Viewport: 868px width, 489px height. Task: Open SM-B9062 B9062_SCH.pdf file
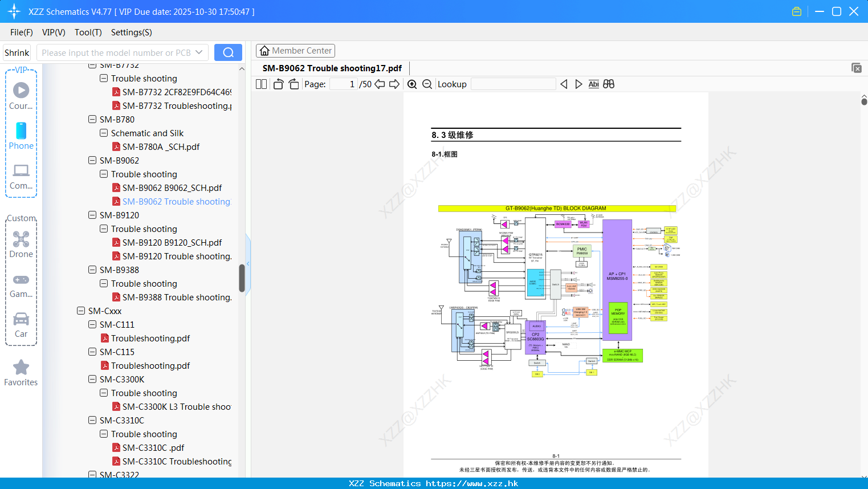172,188
